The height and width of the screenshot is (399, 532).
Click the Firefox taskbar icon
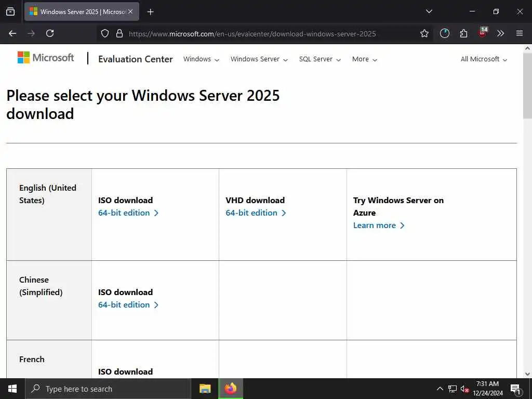tap(231, 389)
